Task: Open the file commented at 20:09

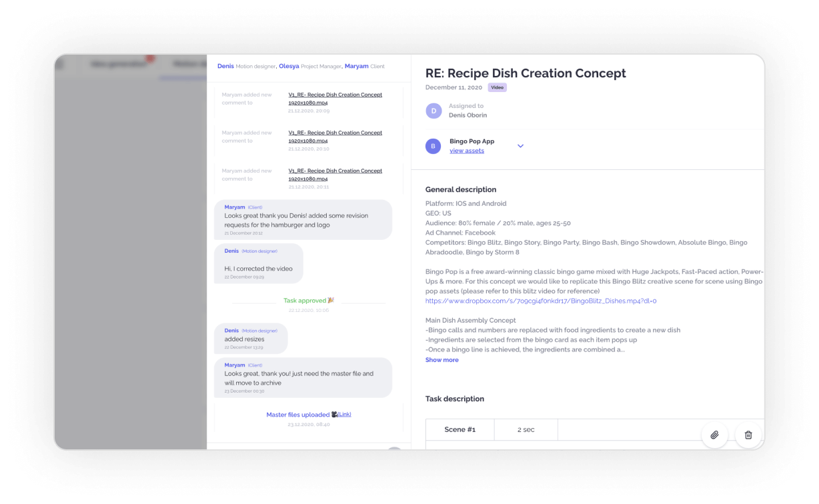Action: coord(335,99)
